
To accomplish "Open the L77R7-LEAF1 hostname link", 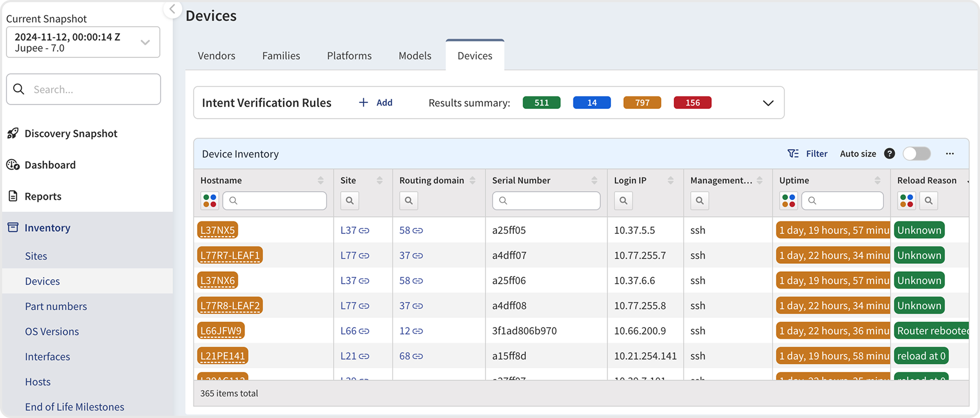I will point(230,256).
